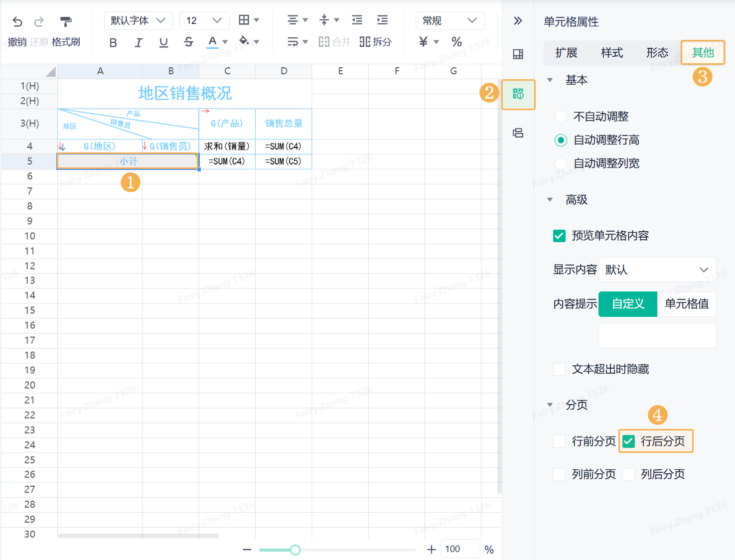The image size is (735, 560).
Task: Collapse the 高级 section
Action: tap(550, 200)
